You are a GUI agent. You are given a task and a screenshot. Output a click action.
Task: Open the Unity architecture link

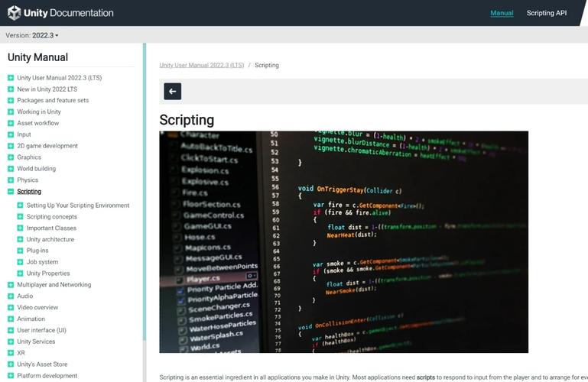tap(50, 239)
